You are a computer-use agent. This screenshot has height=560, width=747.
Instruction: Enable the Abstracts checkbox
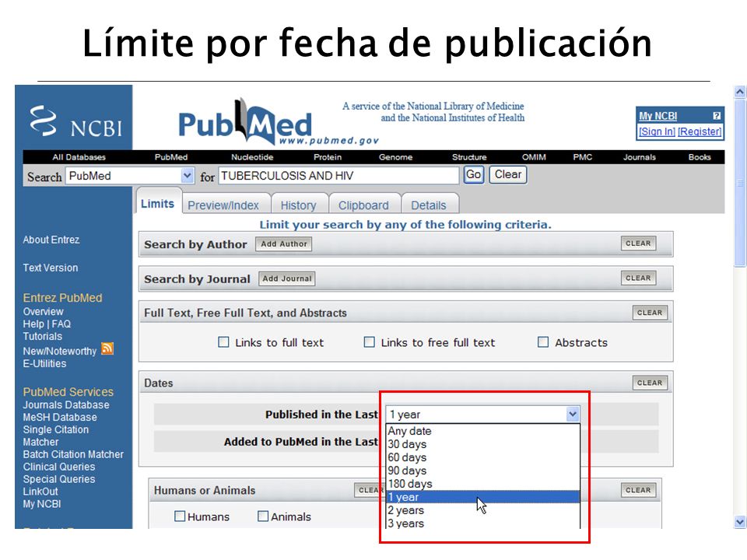(543, 342)
